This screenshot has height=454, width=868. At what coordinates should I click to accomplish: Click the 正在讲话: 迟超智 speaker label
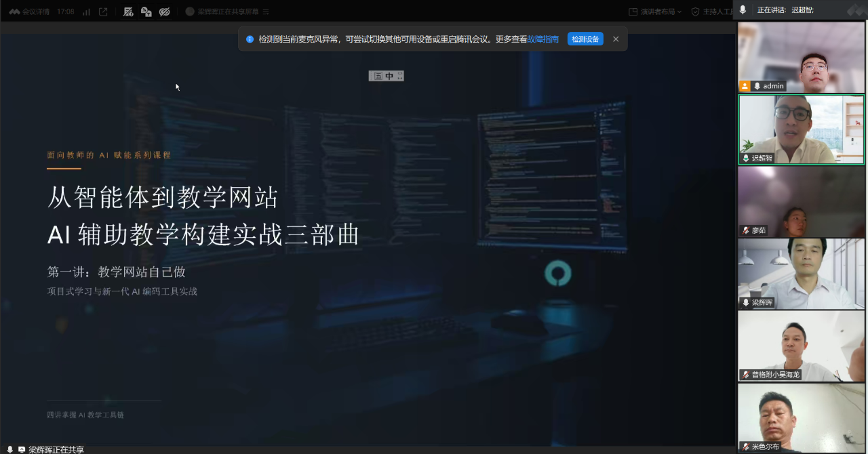pyautogui.click(x=785, y=9)
